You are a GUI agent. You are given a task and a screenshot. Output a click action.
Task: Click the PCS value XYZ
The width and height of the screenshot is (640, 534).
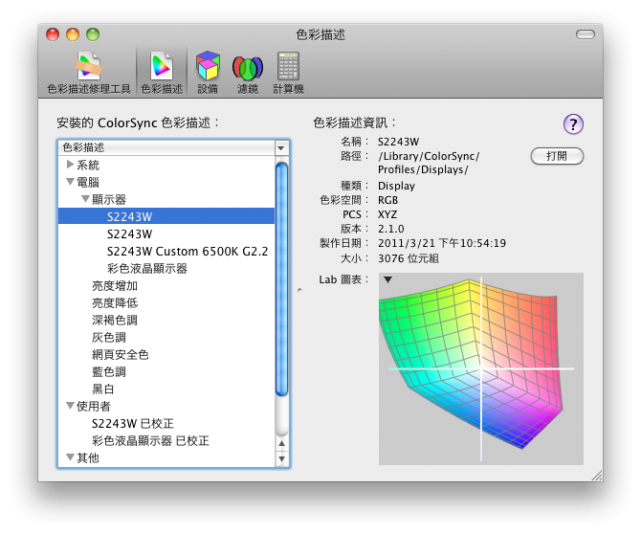point(387,214)
